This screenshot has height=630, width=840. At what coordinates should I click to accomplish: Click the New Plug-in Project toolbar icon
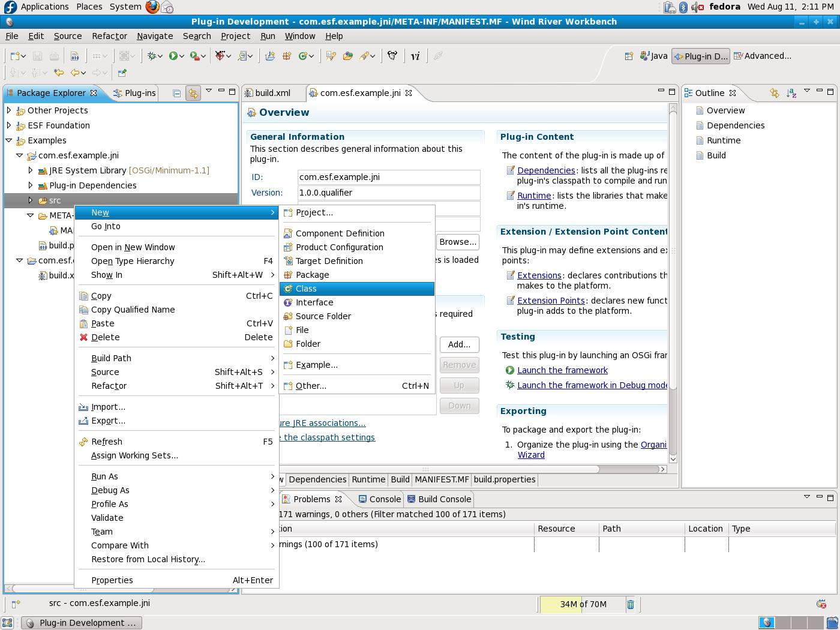270,56
